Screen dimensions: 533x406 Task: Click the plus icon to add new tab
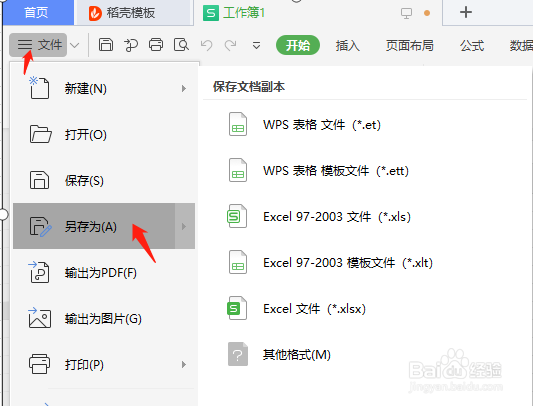(466, 12)
